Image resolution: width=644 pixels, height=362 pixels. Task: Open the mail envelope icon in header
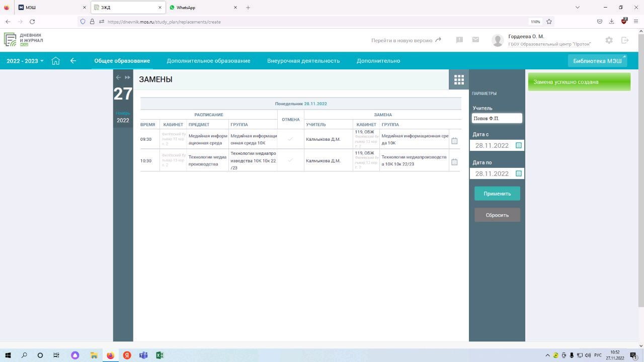coord(475,40)
